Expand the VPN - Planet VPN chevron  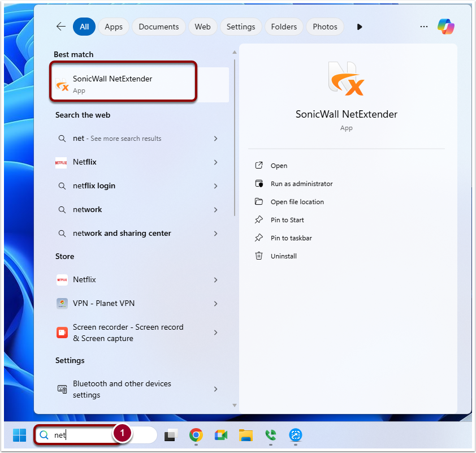215,303
